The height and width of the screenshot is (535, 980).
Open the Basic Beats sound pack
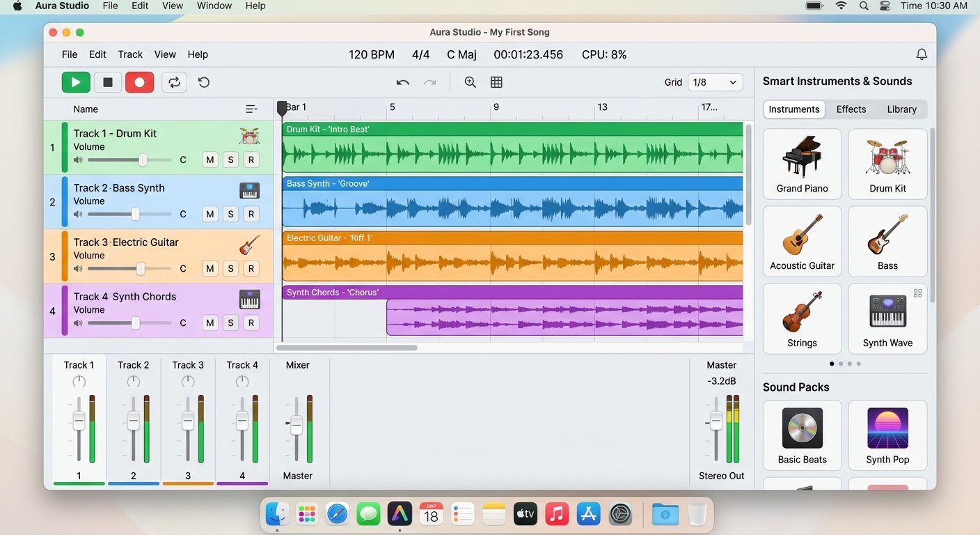point(802,435)
